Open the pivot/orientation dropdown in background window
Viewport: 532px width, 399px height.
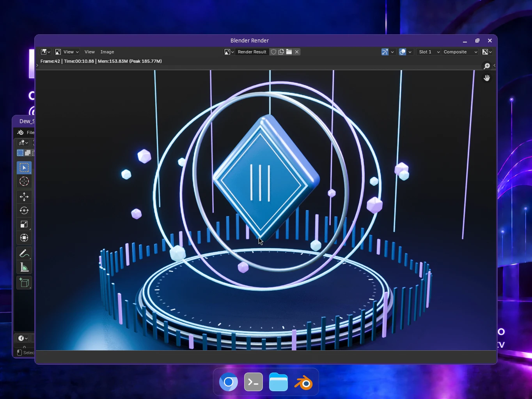23,143
